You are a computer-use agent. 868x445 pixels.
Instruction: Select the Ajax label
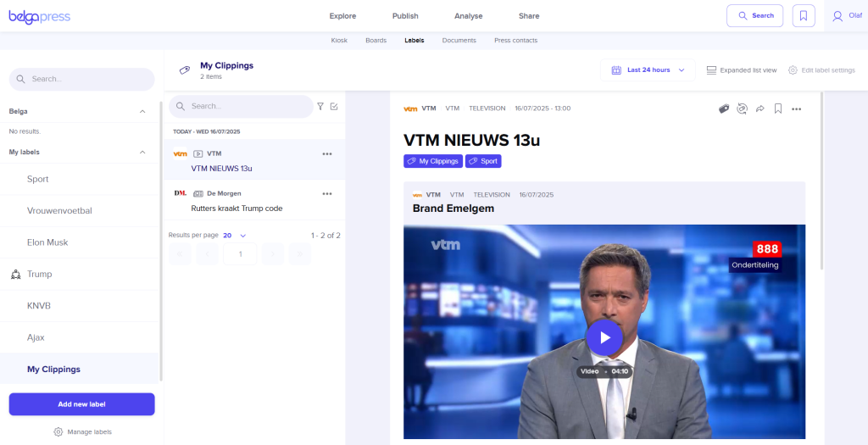click(x=79, y=337)
